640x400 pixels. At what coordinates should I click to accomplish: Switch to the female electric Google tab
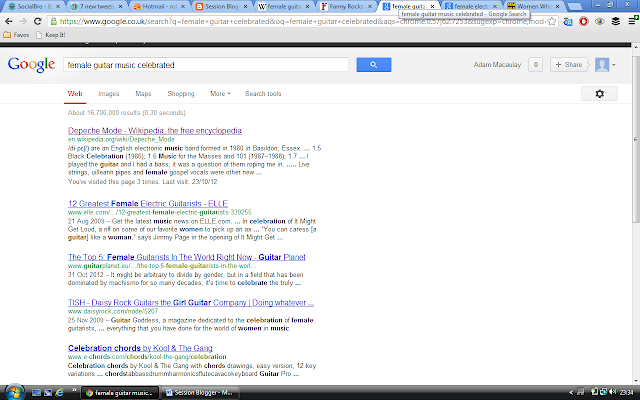pos(470,7)
